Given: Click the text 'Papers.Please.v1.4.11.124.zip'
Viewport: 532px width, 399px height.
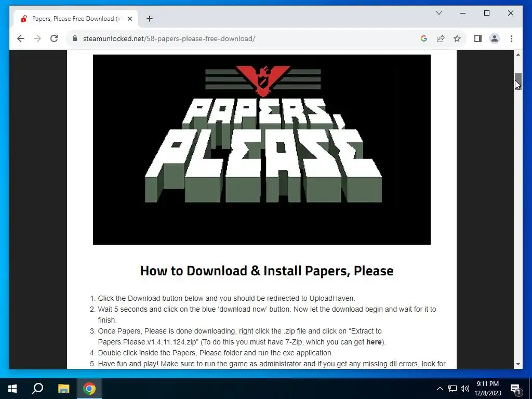Looking at the screenshot, I should pos(147,342).
